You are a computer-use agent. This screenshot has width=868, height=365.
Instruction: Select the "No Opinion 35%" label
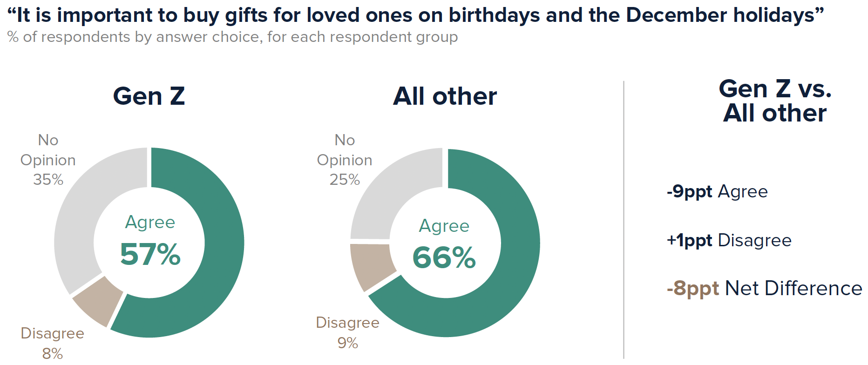point(48,160)
